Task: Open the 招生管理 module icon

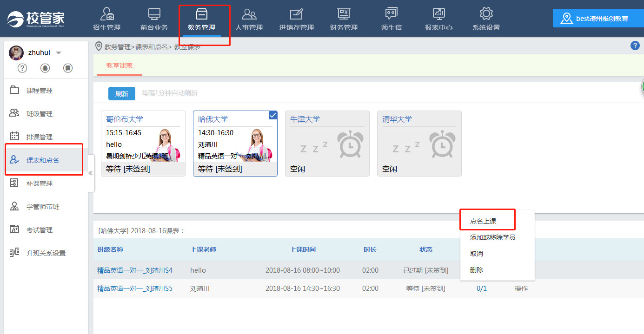Action: pyautogui.click(x=106, y=14)
